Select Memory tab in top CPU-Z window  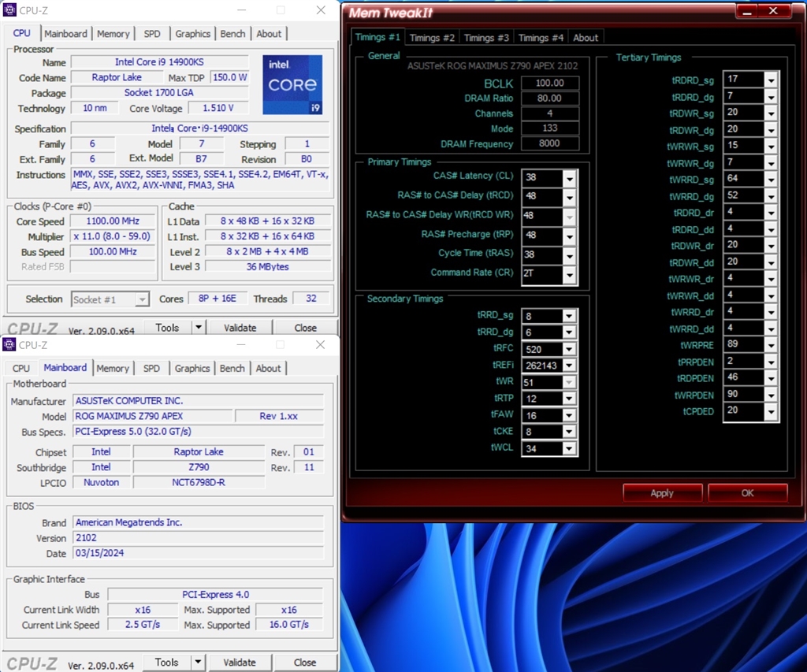113,34
